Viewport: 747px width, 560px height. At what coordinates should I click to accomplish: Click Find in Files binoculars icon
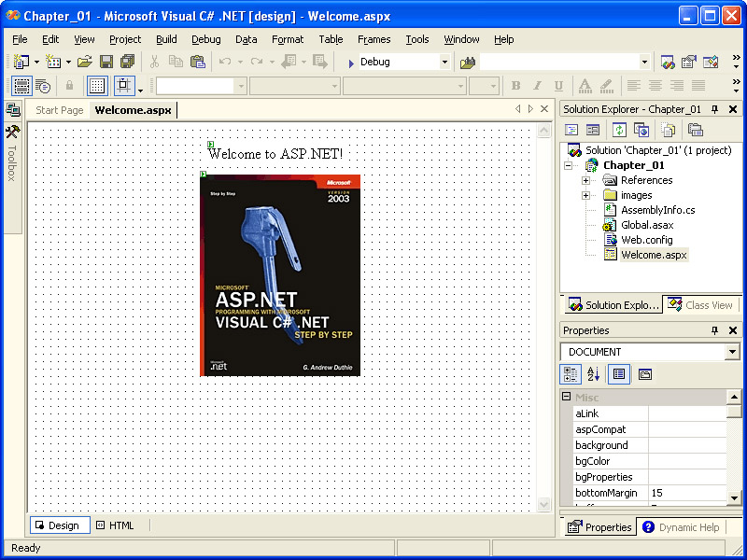coord(468,62)
